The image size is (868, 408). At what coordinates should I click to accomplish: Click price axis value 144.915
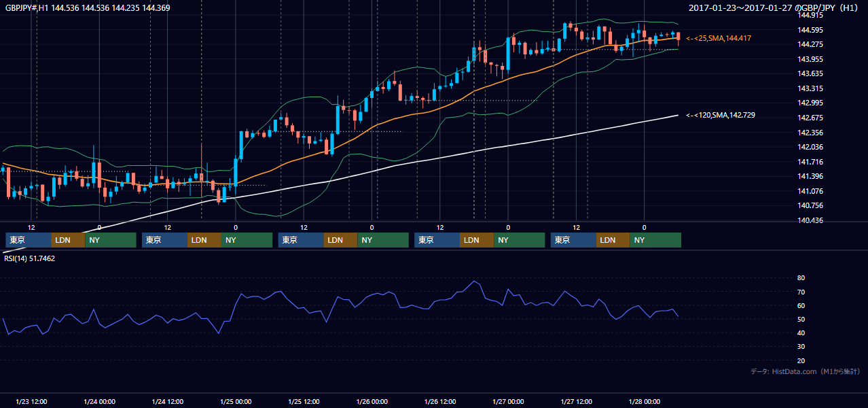click(x=811, y=15)
